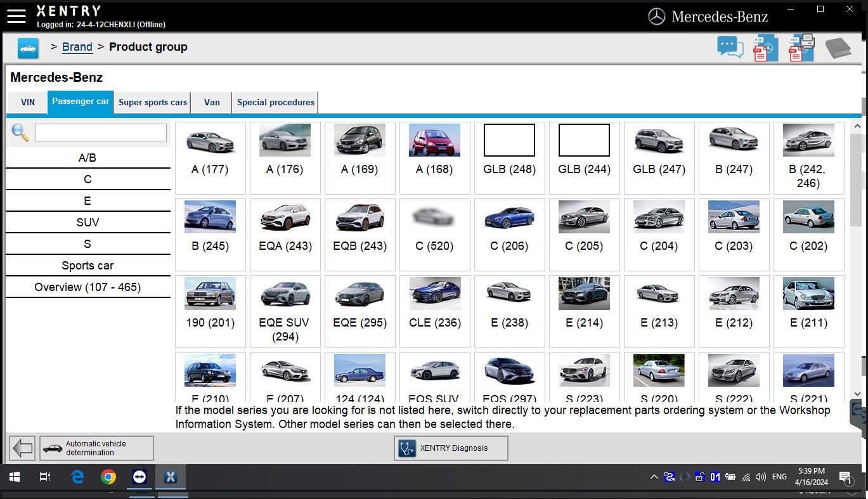The width and height of the screenshot is (868, 499).
Task: Select SUV in the model category list
Action: (87, 223)
